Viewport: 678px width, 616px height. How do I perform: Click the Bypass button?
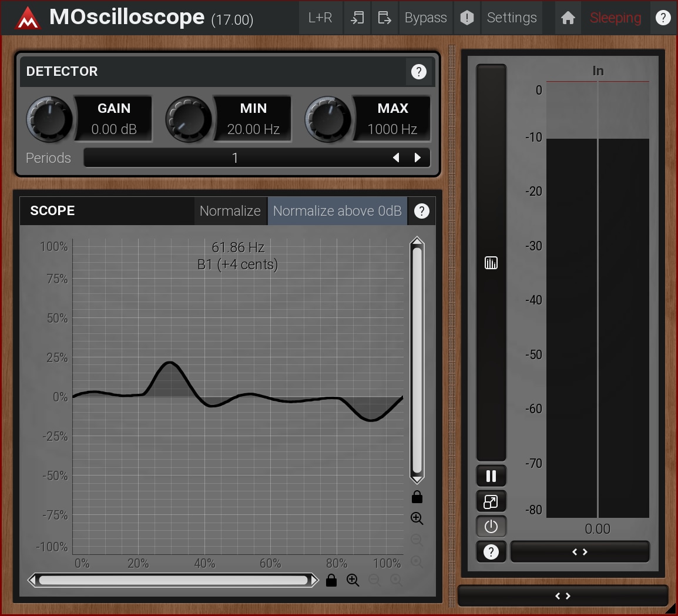click(425, 18)
